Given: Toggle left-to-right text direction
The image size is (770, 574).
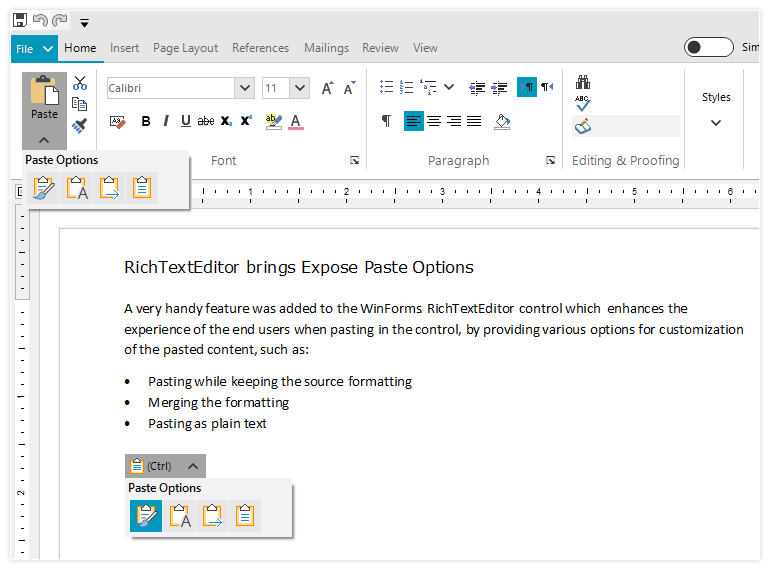Looking at the screenshot, I should click(527, 87).
